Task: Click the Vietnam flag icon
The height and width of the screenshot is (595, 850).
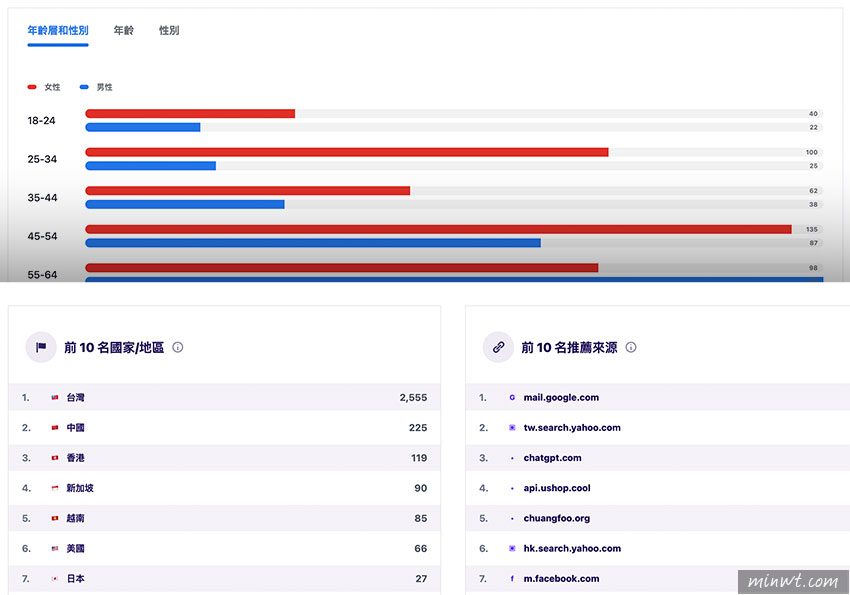Action: click(55, 518)
